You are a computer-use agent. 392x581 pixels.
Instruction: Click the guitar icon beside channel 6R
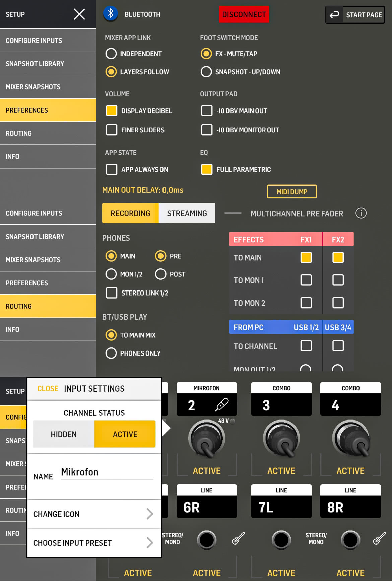pyautogui.click(x=238, y=539)
